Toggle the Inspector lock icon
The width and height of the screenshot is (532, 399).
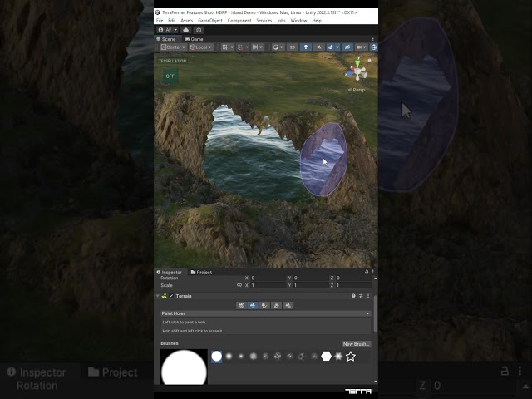367,272
